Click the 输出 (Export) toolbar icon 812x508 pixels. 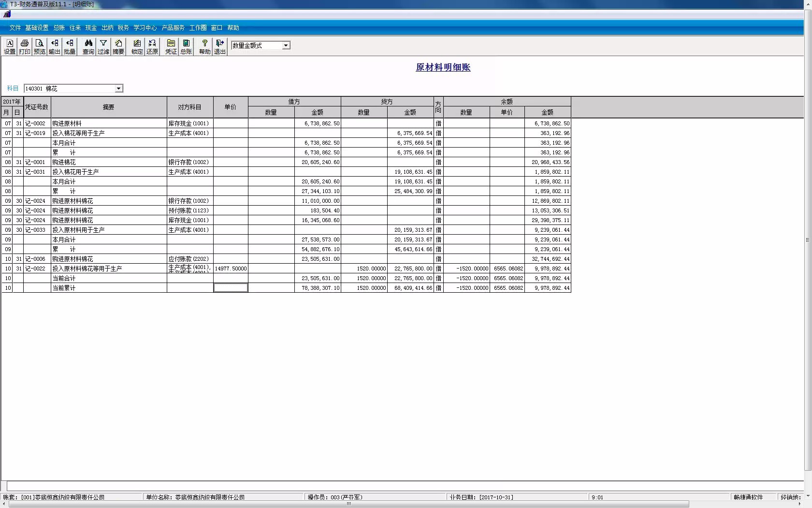coord(55,47)
